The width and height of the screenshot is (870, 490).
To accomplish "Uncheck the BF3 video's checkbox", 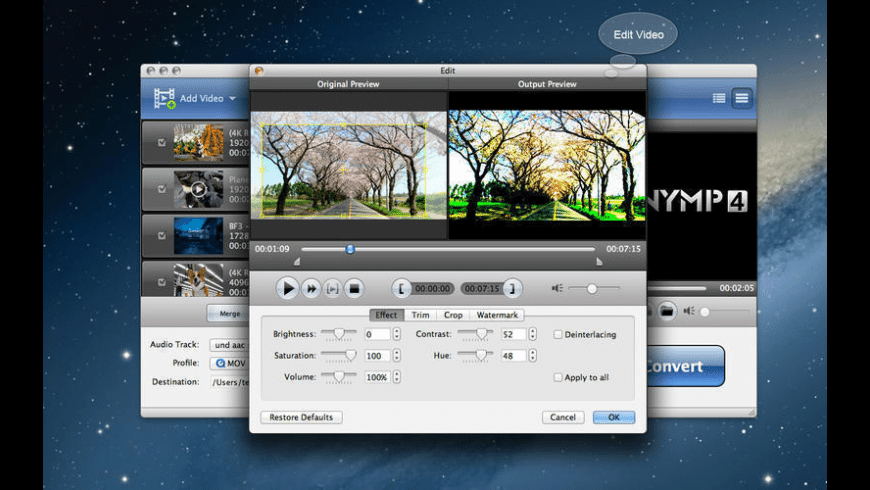I will [x=161, y=236].
